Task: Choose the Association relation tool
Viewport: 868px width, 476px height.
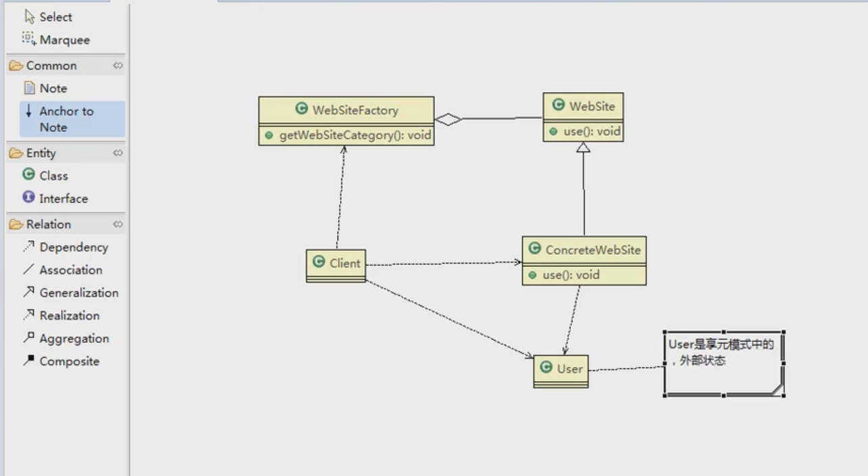Action: (x=63, y=270)
